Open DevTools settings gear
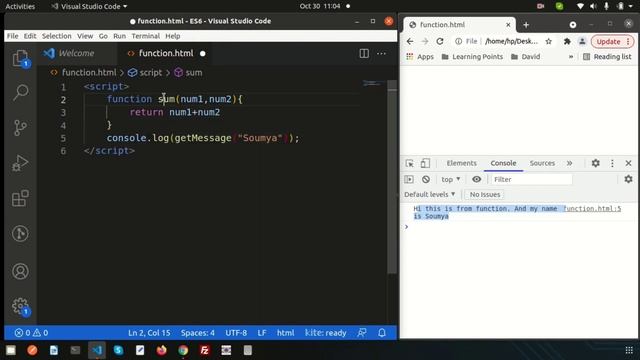This screenshot has height=360, width=640. [596, 163]
